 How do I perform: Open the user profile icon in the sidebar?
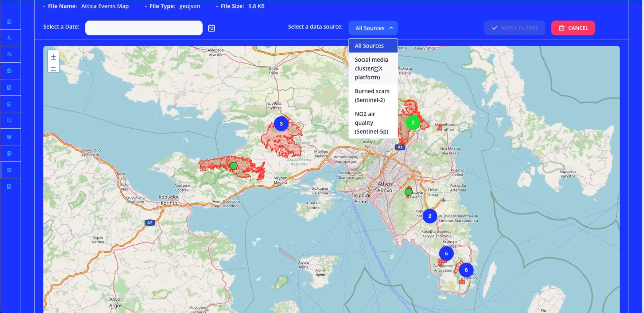coord(9,37)
